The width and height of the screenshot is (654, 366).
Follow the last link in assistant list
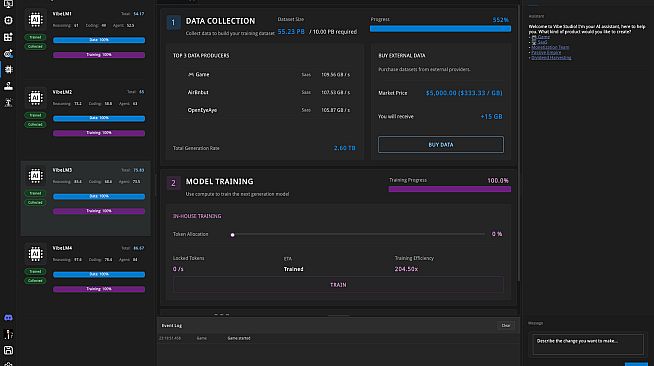(x=551, y=58)
